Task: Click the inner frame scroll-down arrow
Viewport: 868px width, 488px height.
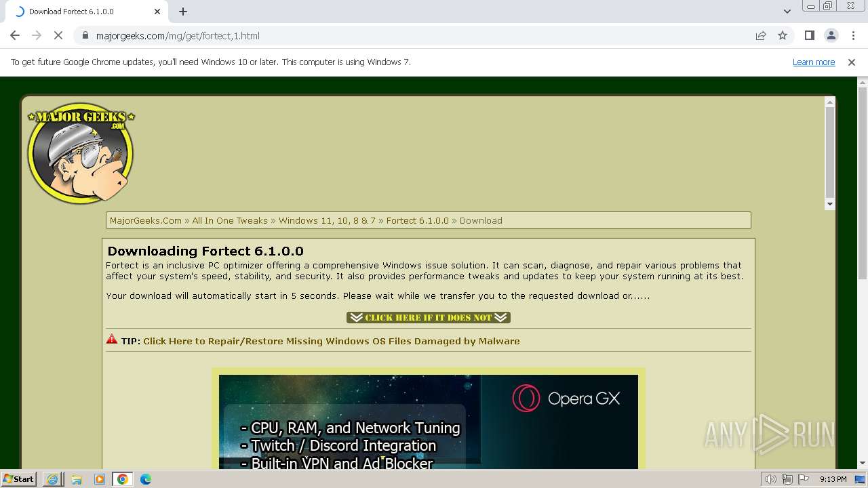Action: [830, 204]
